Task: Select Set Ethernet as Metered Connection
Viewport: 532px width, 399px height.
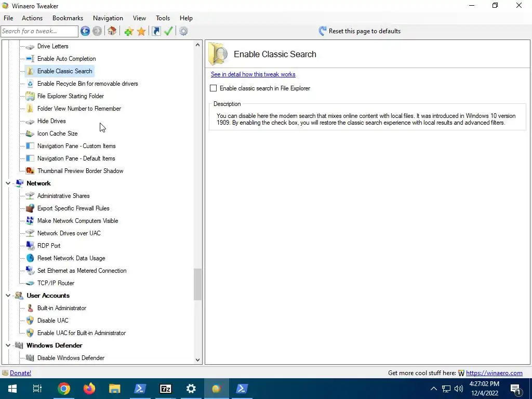Action: (x=82, y=271)
